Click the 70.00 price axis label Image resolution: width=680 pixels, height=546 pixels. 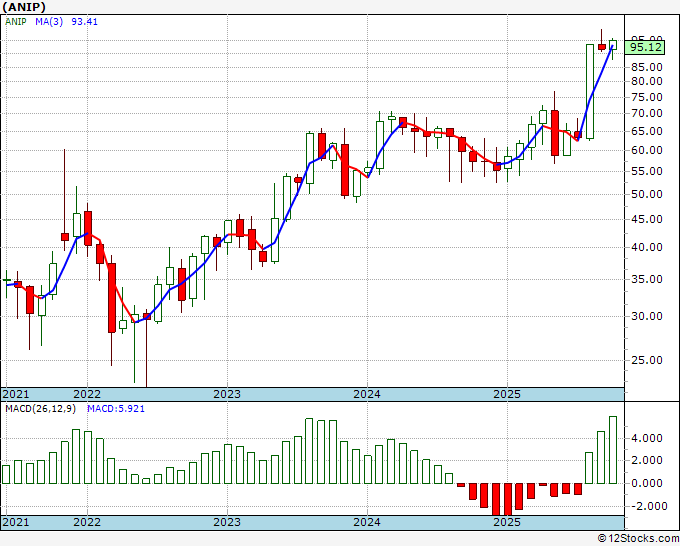647,114
